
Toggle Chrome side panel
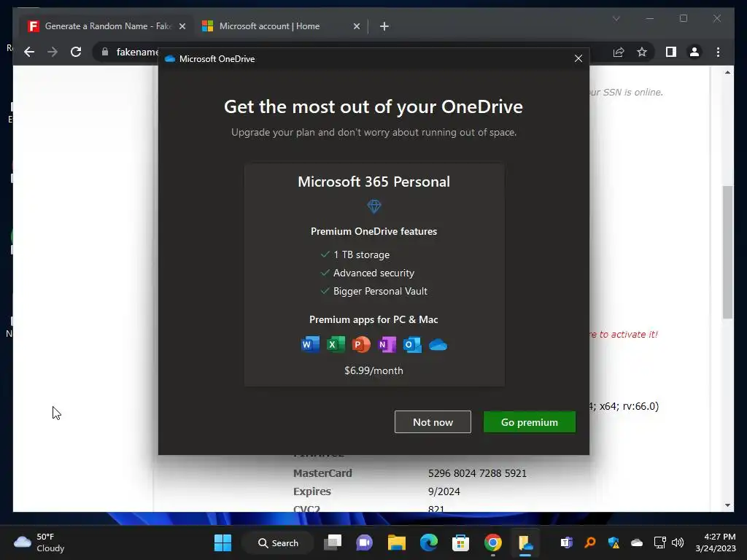[x=671, y=52]
